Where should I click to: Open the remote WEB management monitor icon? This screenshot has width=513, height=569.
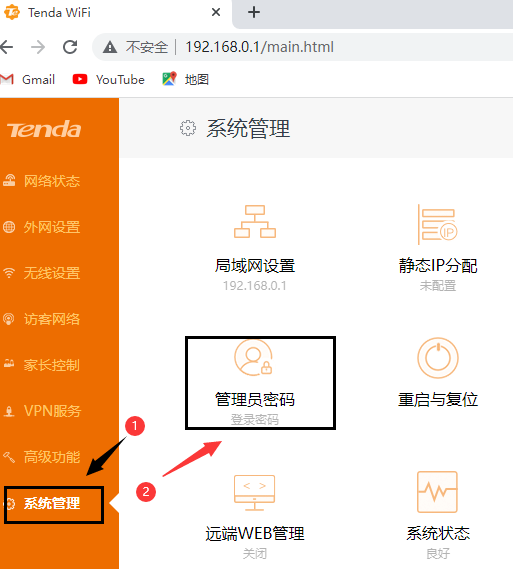254,492
